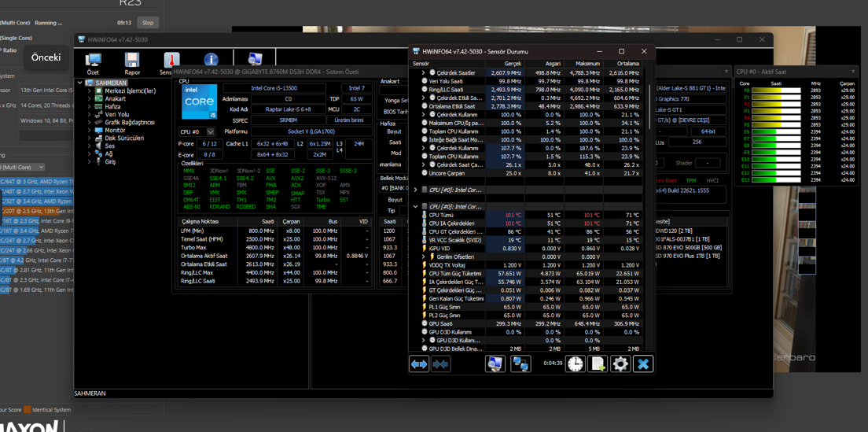Screen dimensions: 868x432
Task: Click the Grafik Bağdaştırıcısı card icon
Action: coord(100,123)
